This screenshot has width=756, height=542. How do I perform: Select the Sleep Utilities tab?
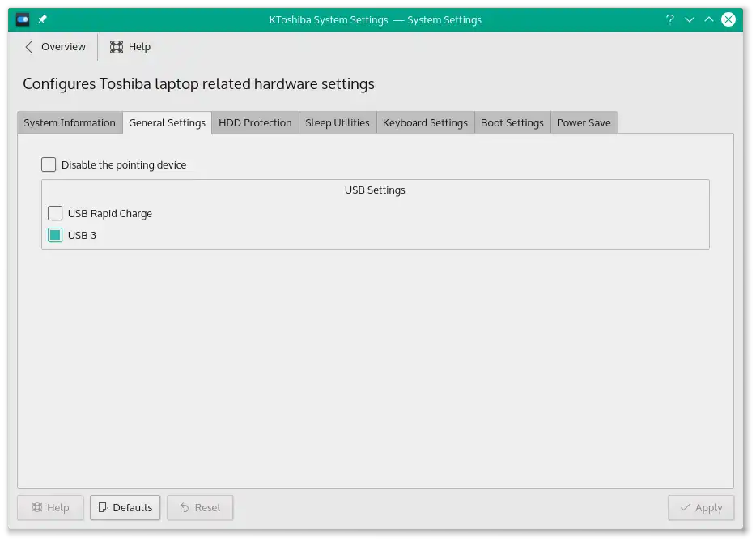[x=338, y=122]
